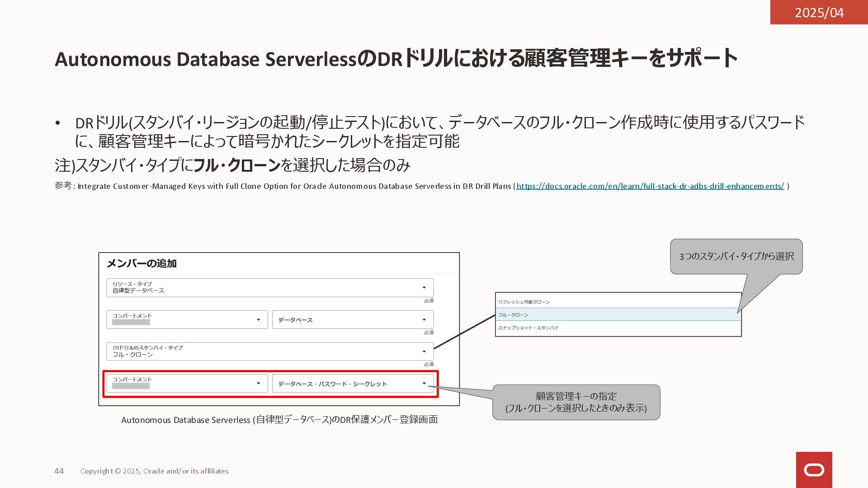
Task: Click the Oracle copyright footer text
Action: click(x=154, y=471)
